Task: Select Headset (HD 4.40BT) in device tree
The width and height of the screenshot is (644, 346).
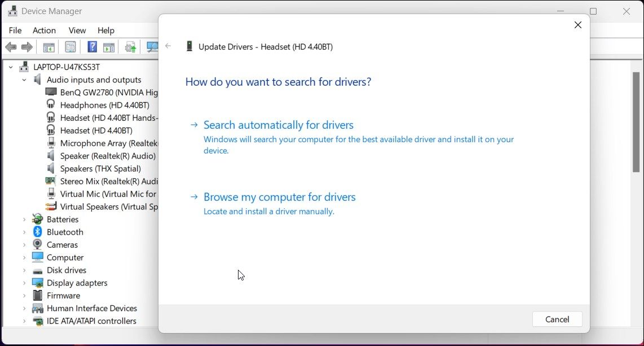Action: point(90,130)
